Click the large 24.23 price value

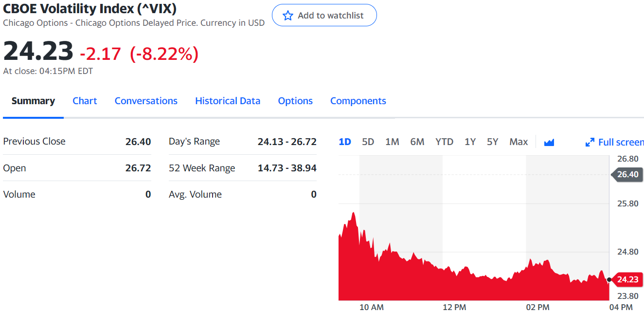pos(38,51)
